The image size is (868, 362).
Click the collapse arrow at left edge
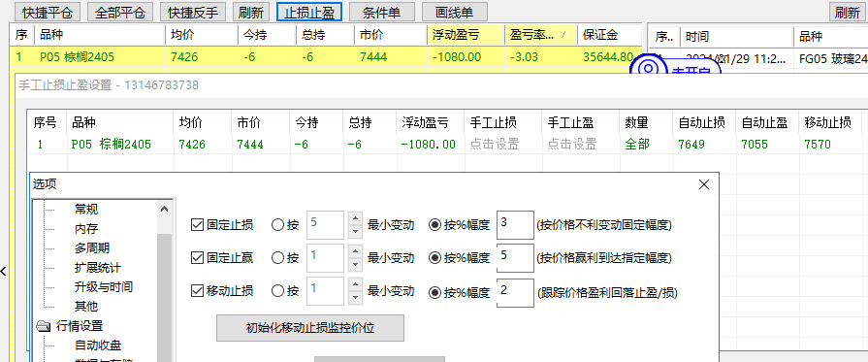[x=3, y=271]
